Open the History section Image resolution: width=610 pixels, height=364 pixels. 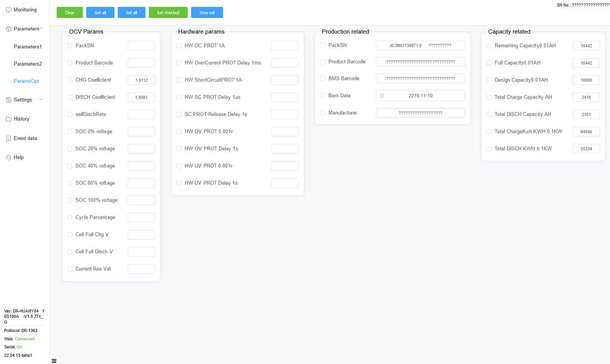pos(21,119)
